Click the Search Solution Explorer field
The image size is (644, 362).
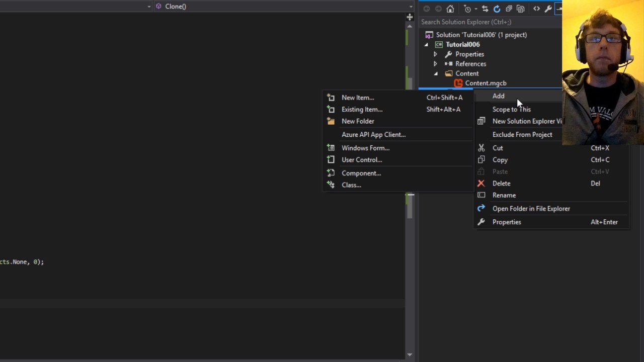point(491,22)
